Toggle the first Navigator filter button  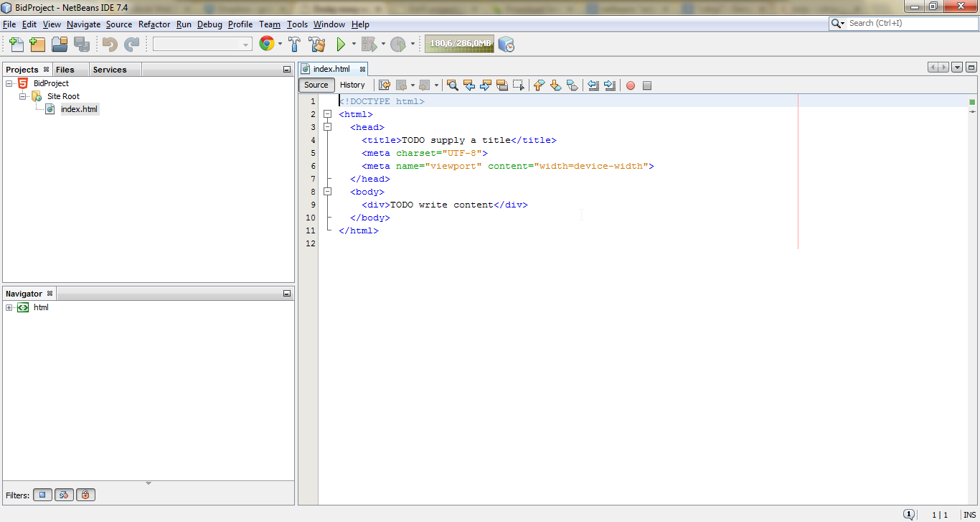(42, 495)
